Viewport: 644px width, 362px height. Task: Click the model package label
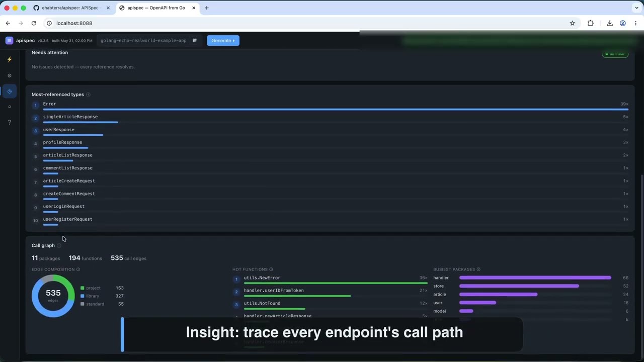click(439, 311)
